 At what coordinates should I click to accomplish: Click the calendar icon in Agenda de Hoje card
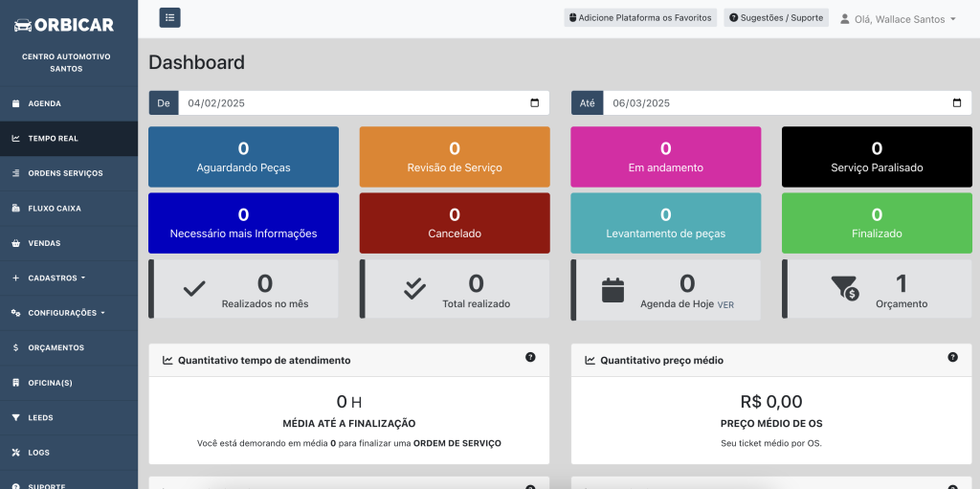coord(612,289)
